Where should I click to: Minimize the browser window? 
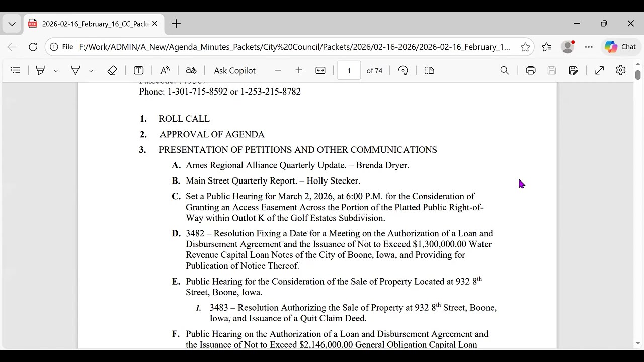tap(577, 24)
